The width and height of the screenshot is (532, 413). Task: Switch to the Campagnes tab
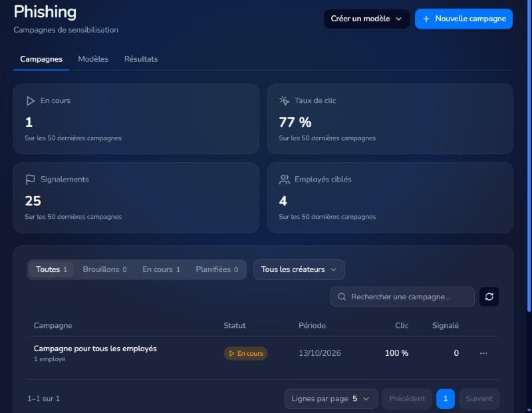click(41, 59)
